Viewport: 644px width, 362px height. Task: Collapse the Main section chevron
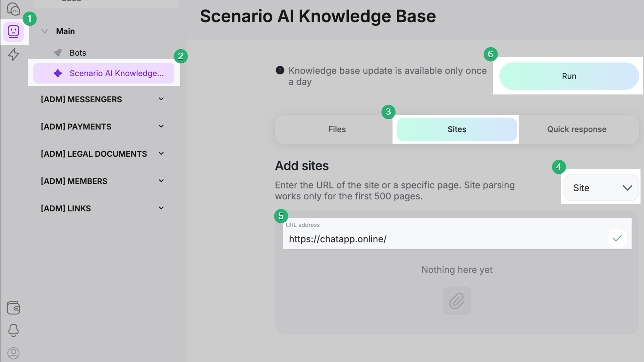[x=45, y=31]
